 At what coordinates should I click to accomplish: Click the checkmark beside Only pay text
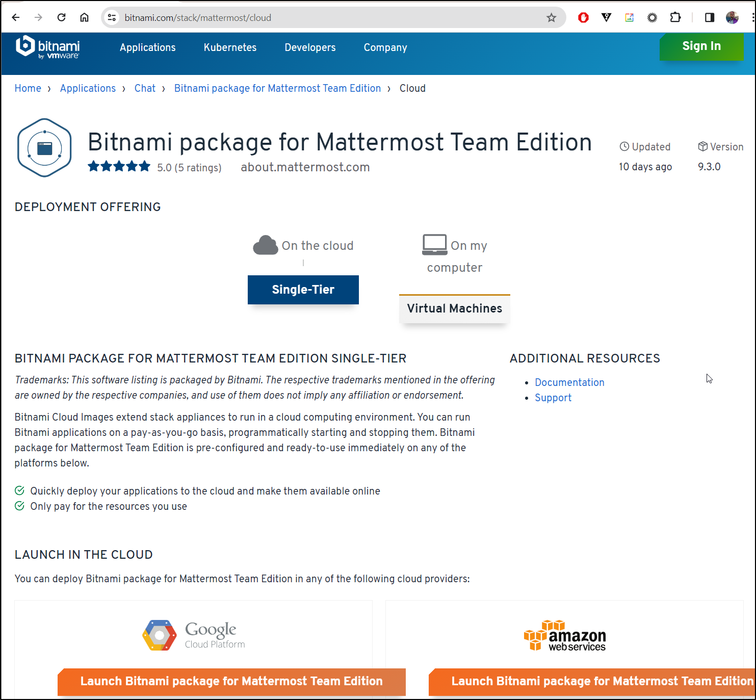[19, 506]
